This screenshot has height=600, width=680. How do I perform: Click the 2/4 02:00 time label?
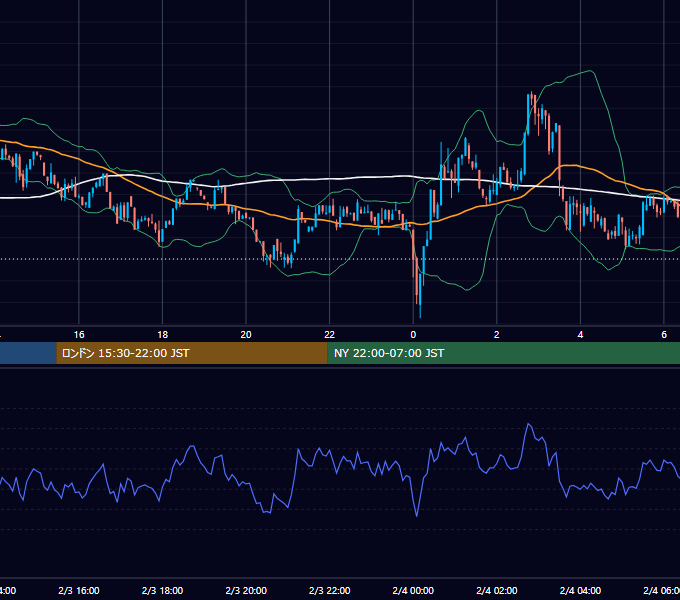pyautogui.click(x=497, y=590)
